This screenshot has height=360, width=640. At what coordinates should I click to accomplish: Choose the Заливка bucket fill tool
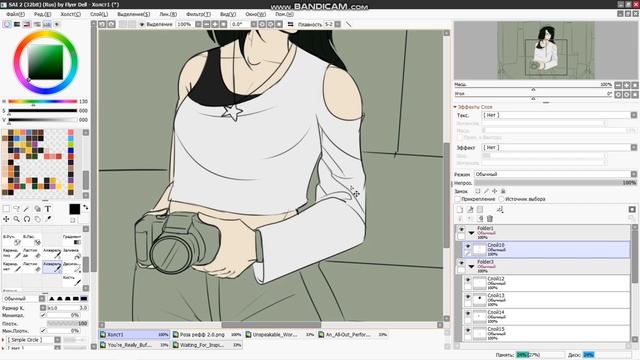(x=72, y=253)
